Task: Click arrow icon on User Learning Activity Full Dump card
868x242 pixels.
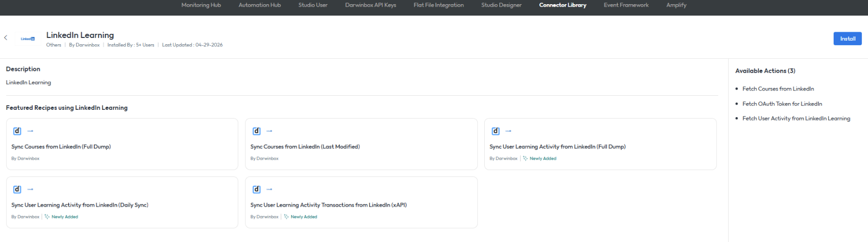Action: tap(509, 131)
